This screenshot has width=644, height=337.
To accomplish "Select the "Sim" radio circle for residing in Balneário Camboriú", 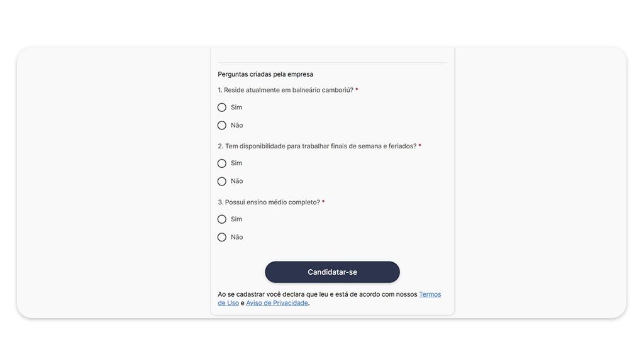I will [222, 108].
